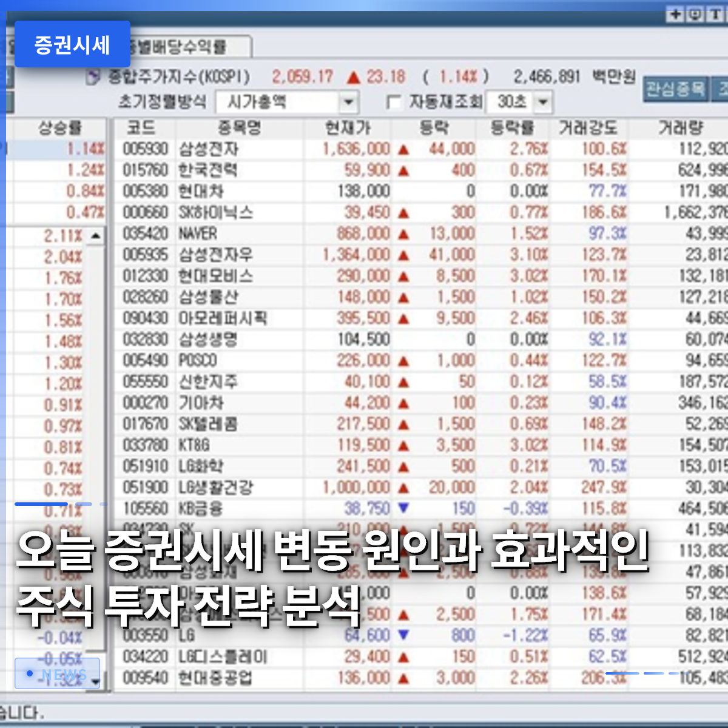Sort by the 코드 column header
Viewport: 728px width, 728px height.
pos(141,128)
